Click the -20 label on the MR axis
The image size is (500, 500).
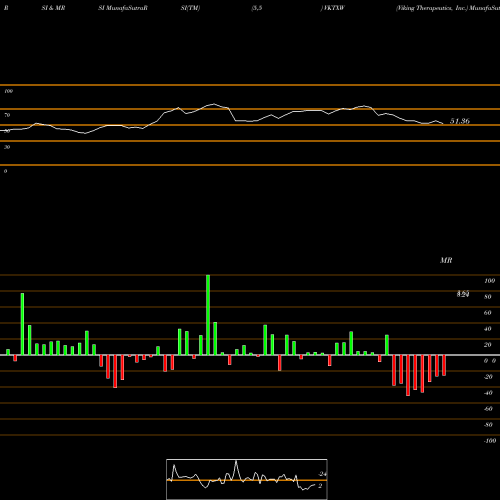pos(488,377)
